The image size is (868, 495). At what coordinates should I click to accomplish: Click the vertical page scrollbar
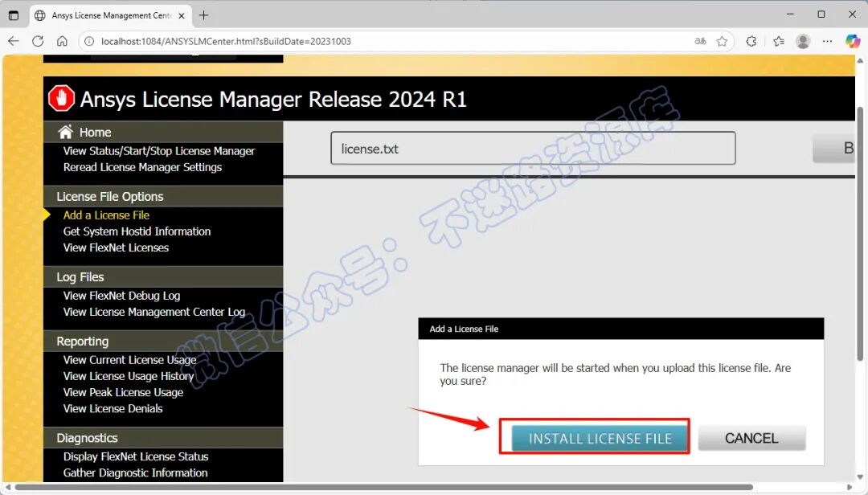click(860, 233)
